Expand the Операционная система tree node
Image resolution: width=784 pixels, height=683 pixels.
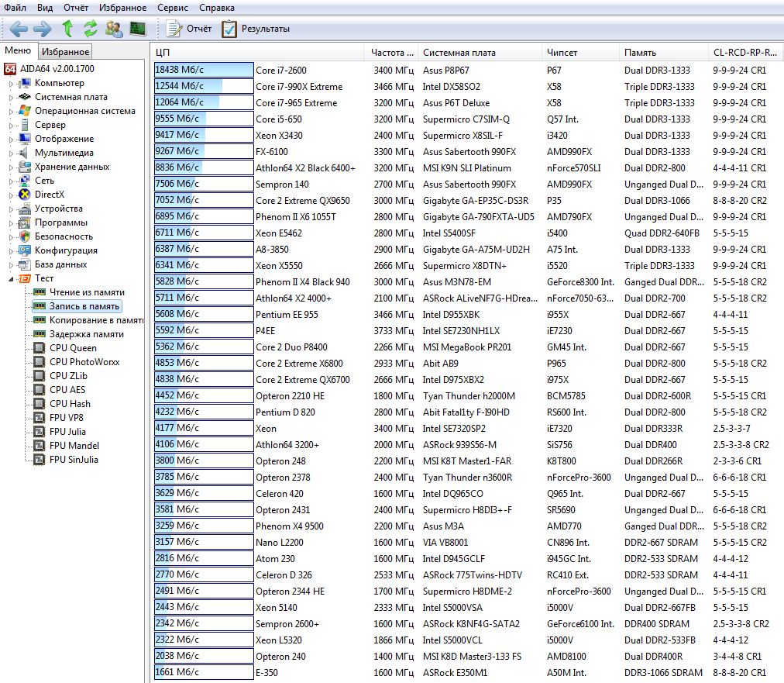pos(11,112)
